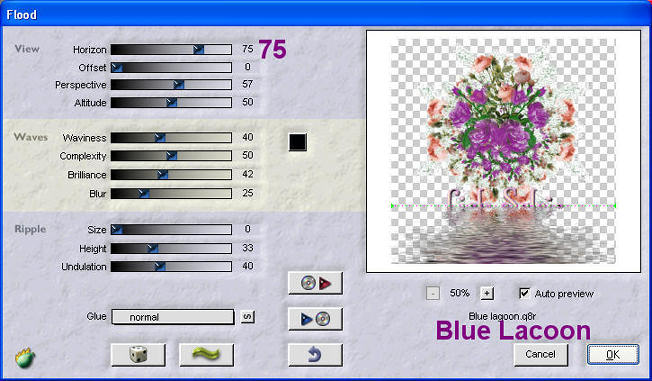Click the blue undo arrow button
The height and width of the screenshot is (381, 652).
coord(315,355)
